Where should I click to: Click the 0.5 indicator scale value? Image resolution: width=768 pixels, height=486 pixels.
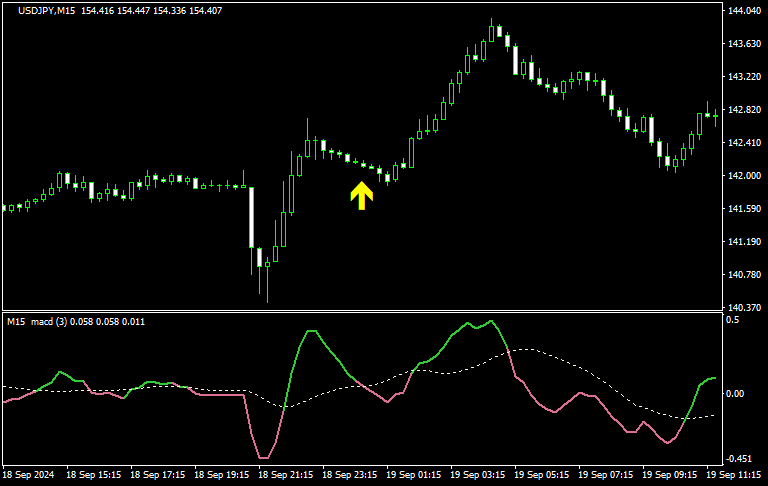coord(732,320)
